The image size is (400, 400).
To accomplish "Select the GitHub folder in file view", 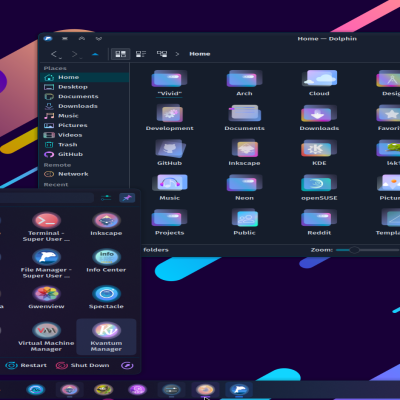I will click(169, 149).
